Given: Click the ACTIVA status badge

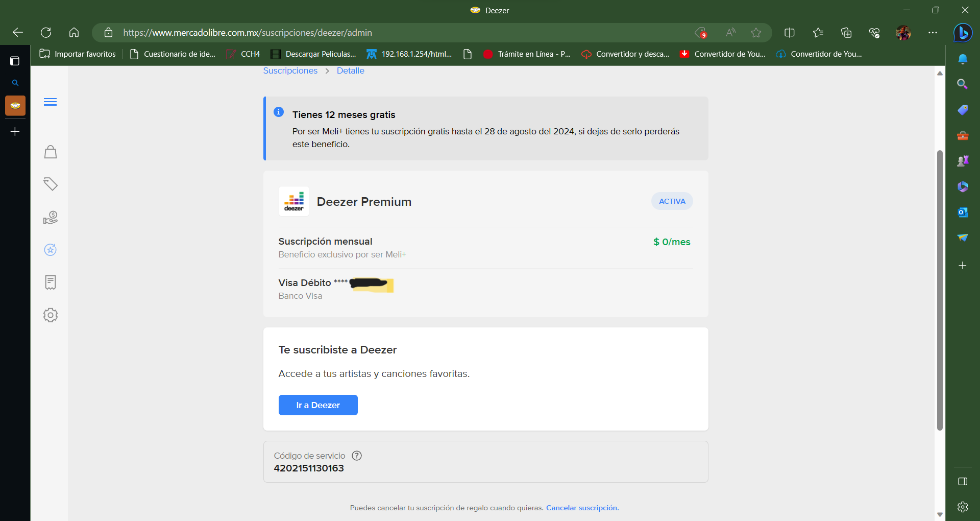Looking at the screenshot, I should click(672, 201).
